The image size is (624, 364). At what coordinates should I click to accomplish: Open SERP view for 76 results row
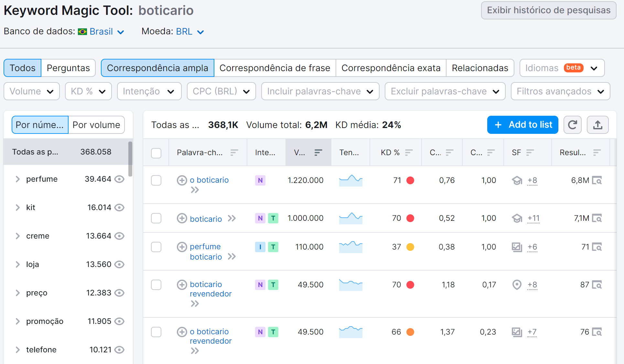597,332
